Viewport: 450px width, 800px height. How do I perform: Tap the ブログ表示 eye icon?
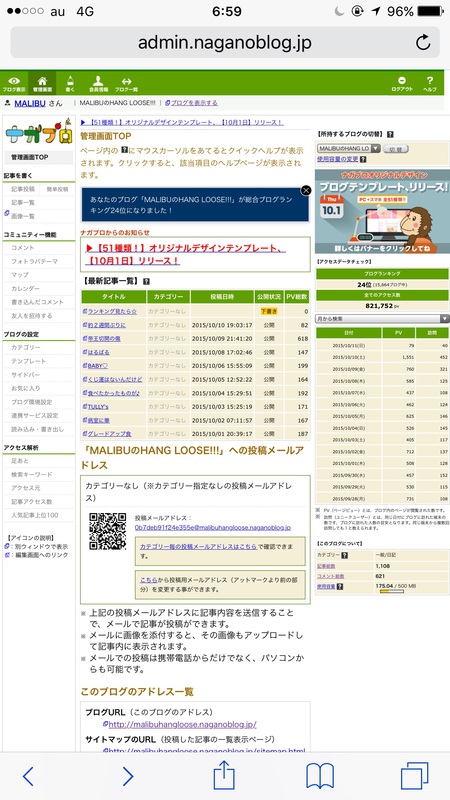(x=14, y=83)
